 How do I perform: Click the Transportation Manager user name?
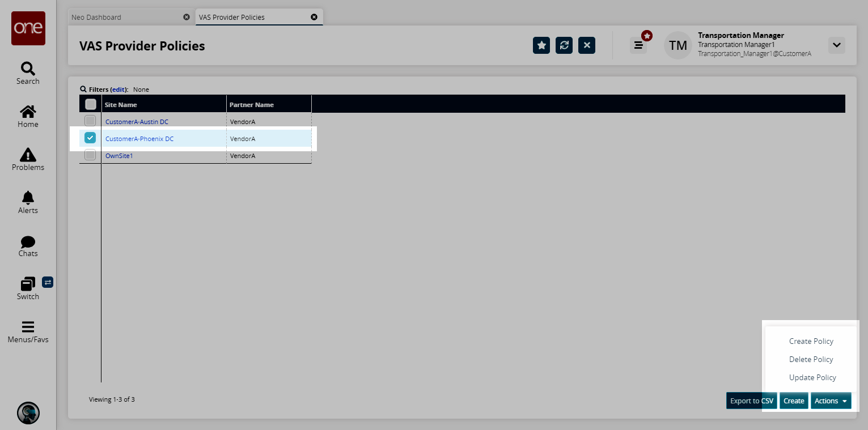click(x=741, y=35)
